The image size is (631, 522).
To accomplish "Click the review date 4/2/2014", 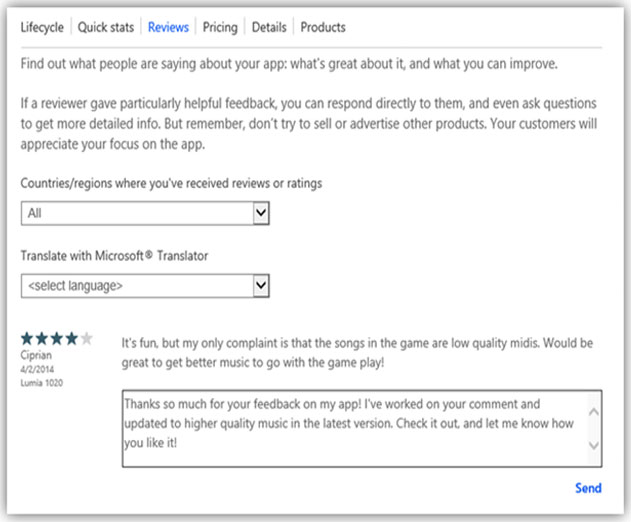I will 37,369.
